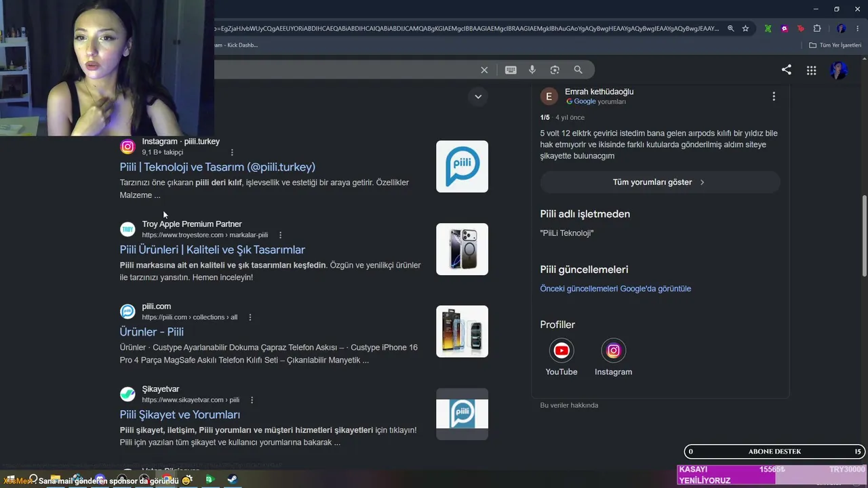Viewport: 868px width, 488px height.
Task: View 'Önceki güncellemeleri Google'da görüntüle'
Action: (x=616, y=289)
